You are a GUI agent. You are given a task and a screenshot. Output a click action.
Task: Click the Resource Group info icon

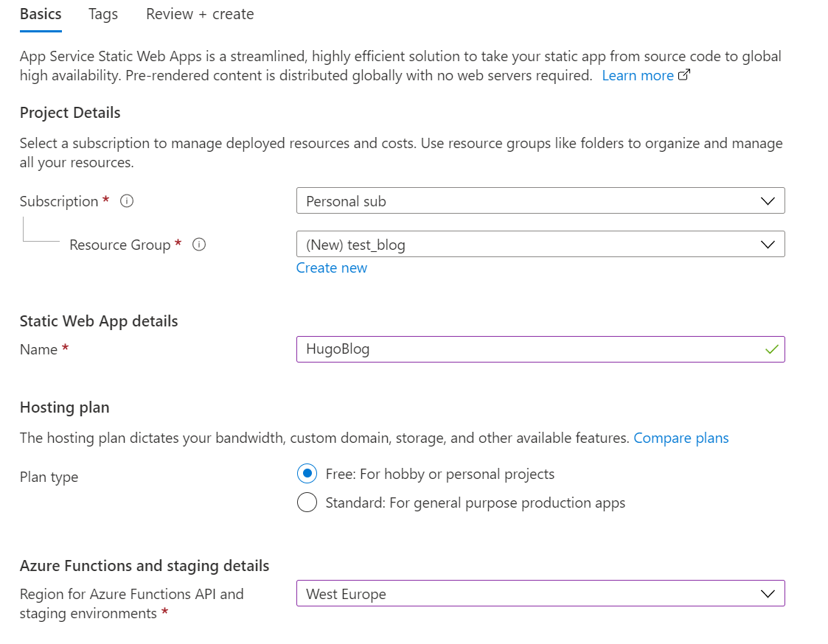click(x=198, y=245)
